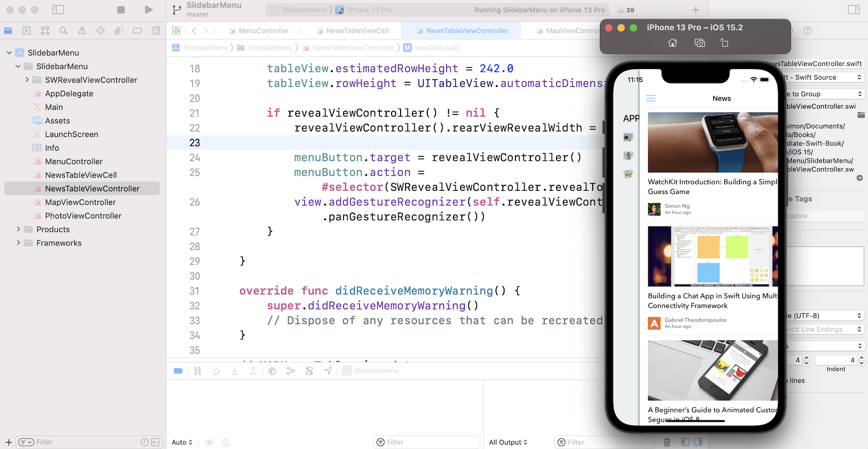Screen dimensions: 868x449
Task: Select MapViewController in the file navigator
Action: (80, 202)
